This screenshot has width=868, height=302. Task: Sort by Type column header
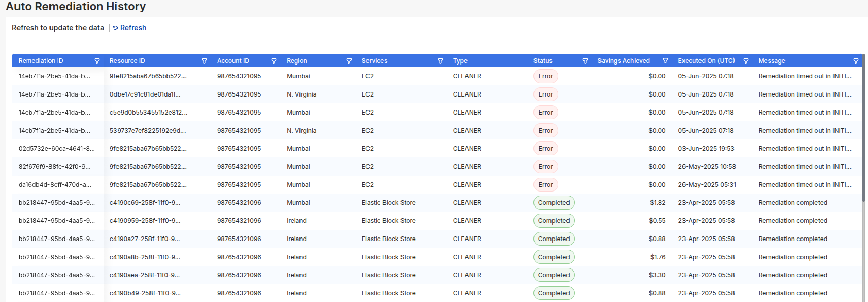pos(460,61)
